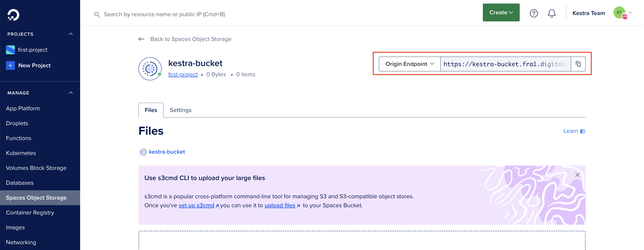The image size is (644, 250).
Task: Click the KT team avatar
Action: coord(620,12)
